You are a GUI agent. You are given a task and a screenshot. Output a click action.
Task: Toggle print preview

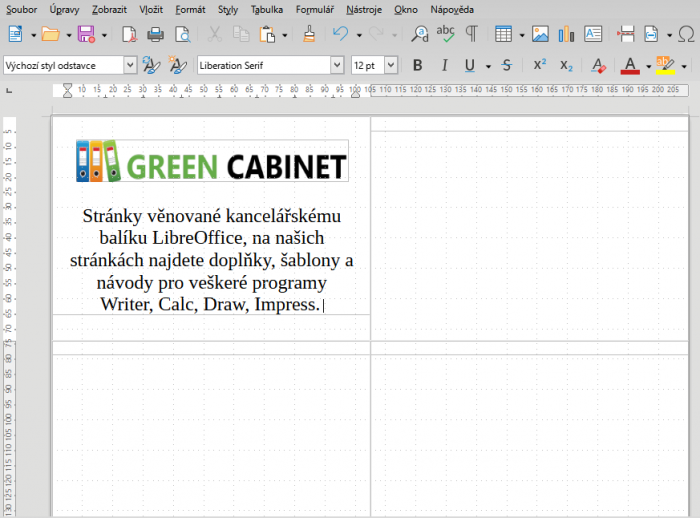pos(182,34)
